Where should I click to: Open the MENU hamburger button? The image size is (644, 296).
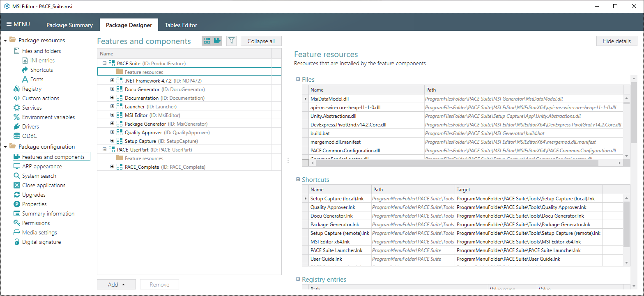click(18, 24)
